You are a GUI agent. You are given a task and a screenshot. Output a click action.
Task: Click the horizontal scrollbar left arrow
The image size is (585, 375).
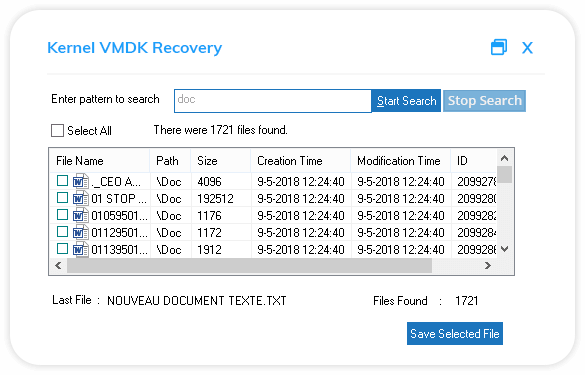click(x=58, y=265)
